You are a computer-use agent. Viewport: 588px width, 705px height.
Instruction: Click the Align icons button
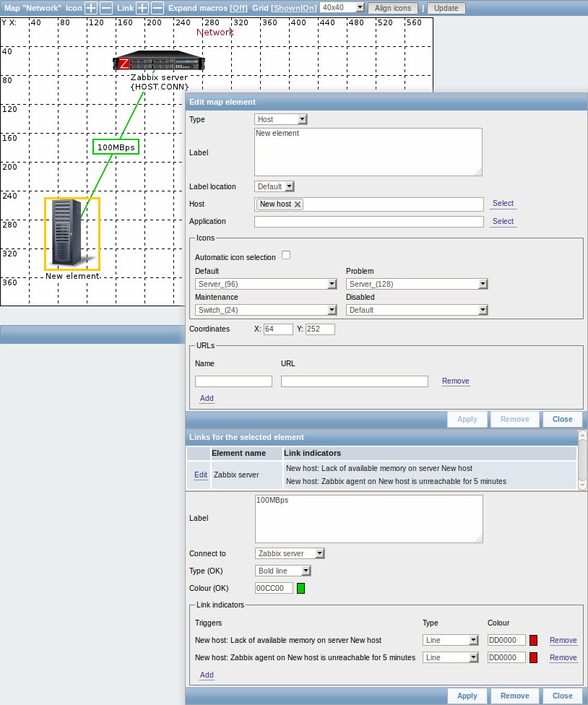coord(393,8)
